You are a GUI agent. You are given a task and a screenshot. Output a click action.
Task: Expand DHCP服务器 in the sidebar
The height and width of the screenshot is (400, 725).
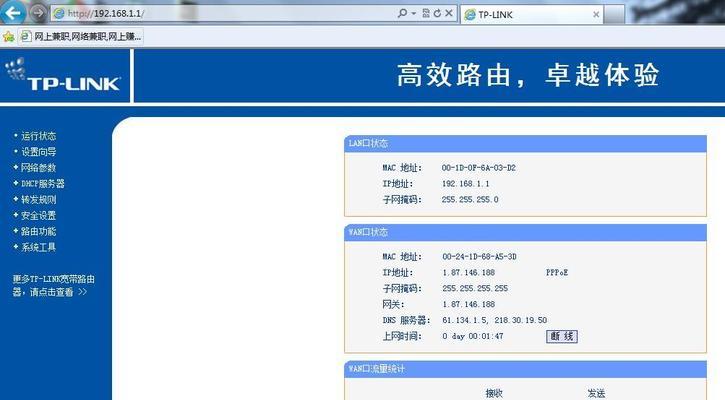click(x=43, y=184)
